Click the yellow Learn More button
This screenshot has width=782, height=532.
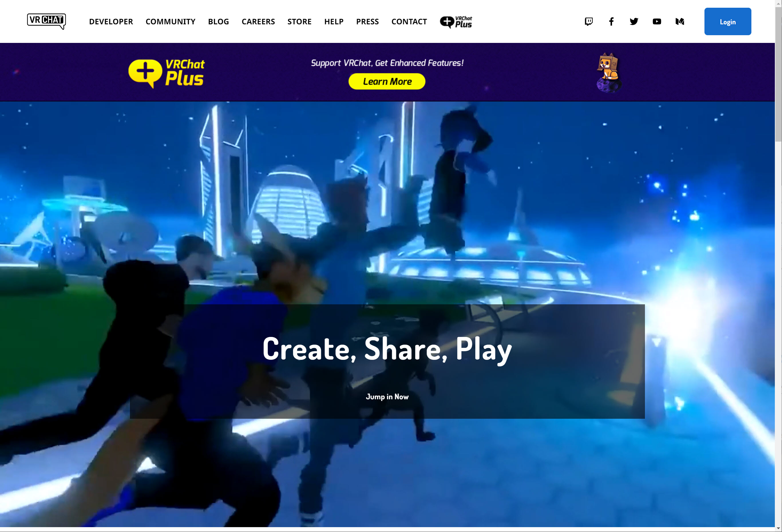pos(387,82)
